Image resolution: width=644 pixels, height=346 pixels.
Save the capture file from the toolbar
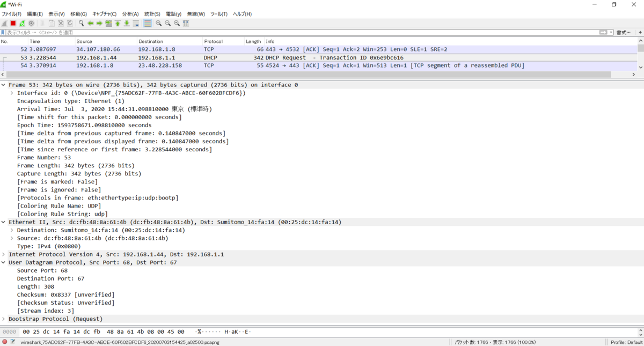(52, 23)
